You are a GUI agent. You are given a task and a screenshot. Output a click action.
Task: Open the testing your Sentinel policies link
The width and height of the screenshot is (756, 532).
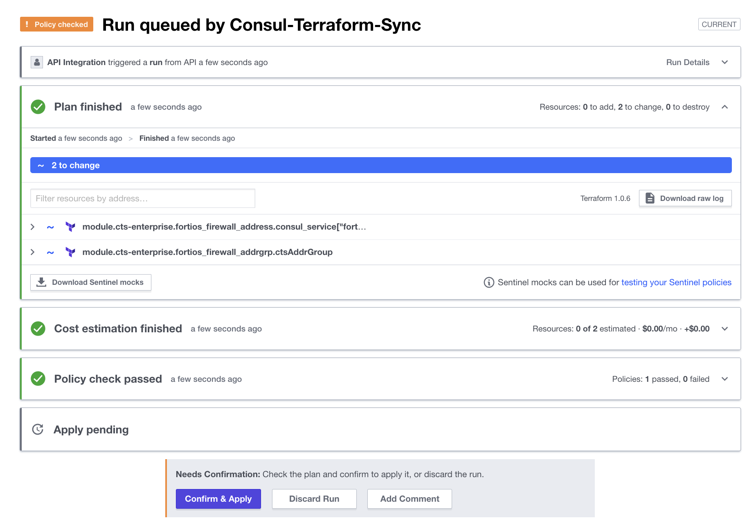(x=676, y=282)
